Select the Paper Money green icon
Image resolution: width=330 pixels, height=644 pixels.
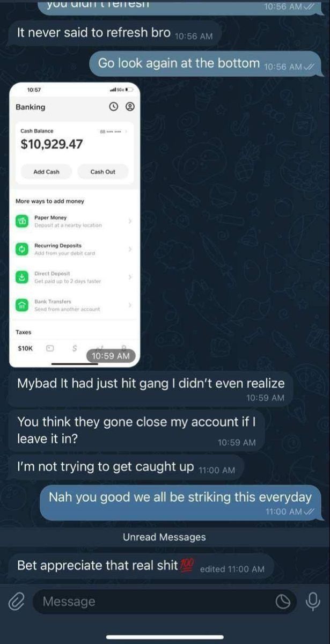[x=23, y=221]
